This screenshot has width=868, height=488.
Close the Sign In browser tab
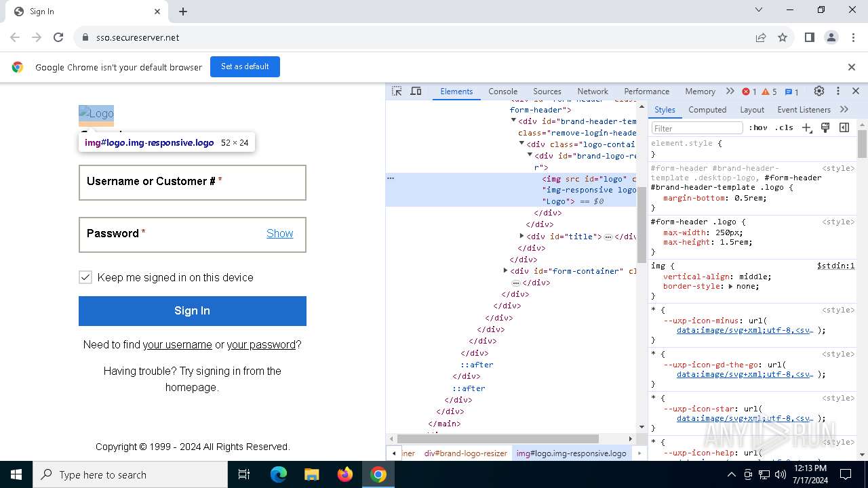coord(157,12)
